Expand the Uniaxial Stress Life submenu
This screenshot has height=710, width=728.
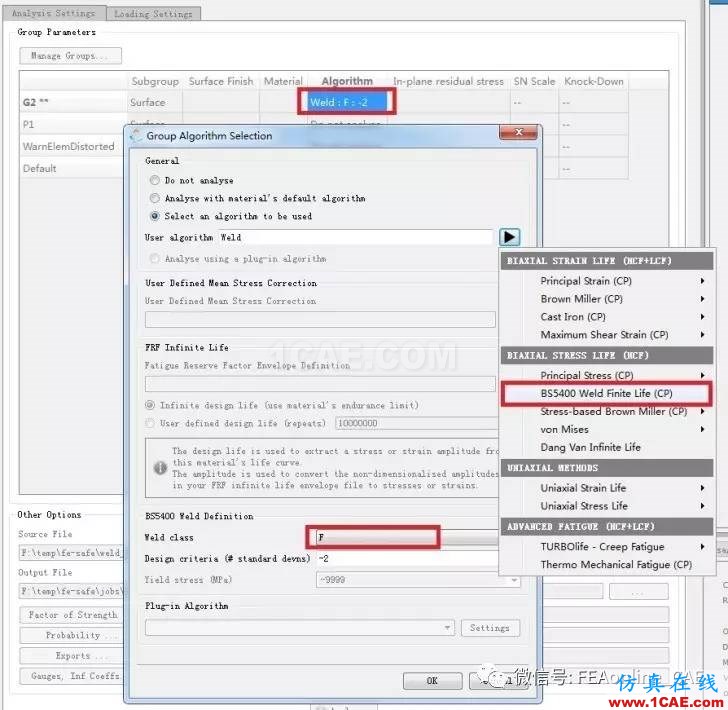coord(606,506)
